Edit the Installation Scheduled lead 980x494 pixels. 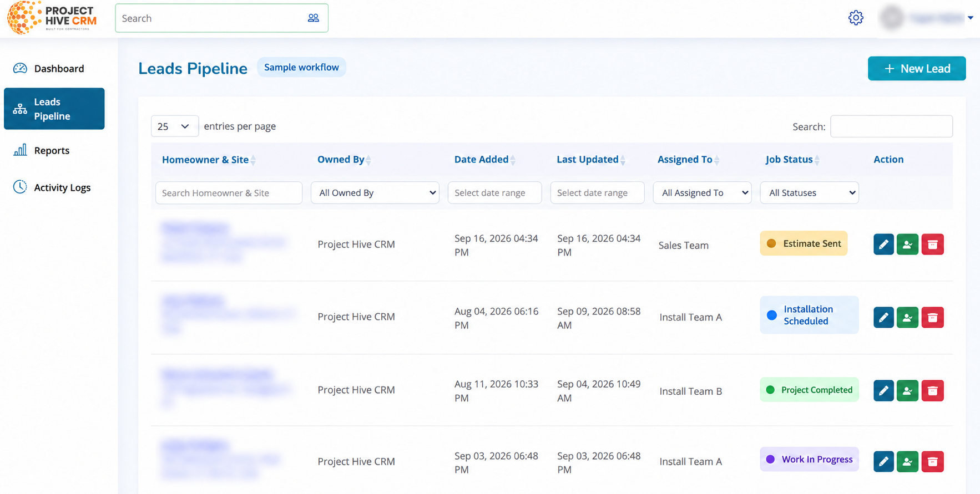(x=883, y=318)
